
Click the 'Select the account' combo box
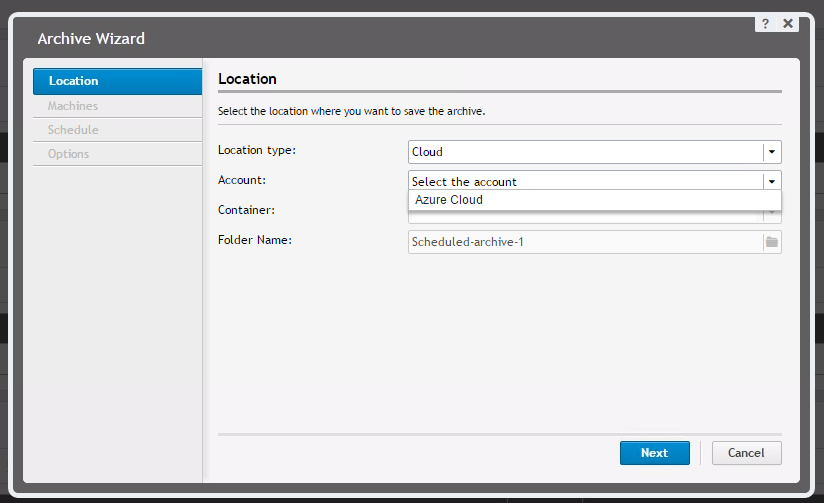(585, 182)
